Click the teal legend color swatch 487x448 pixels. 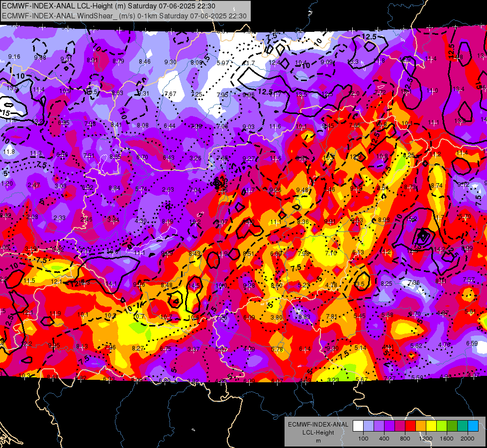click(x=463, y=426)
